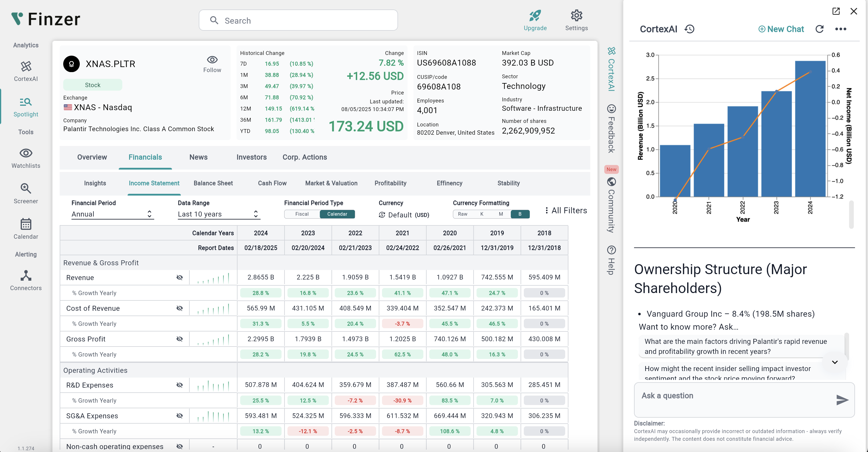Click the CortexAI panel scrollbar
Viewport: 868px width, 452px height.
[x=851, y=215]
